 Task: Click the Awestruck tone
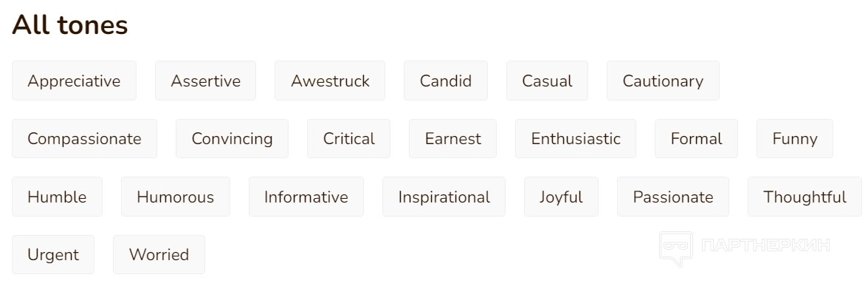click(330, 81)
